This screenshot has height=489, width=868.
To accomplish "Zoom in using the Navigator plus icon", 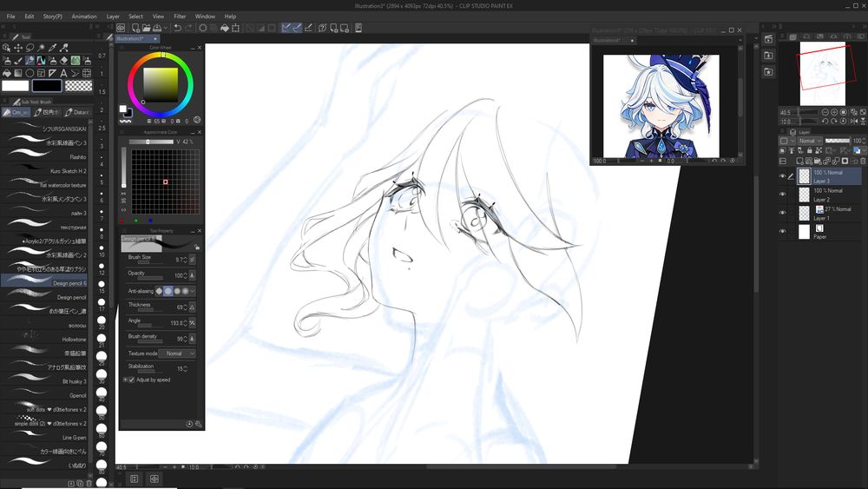I will point(834,112).
